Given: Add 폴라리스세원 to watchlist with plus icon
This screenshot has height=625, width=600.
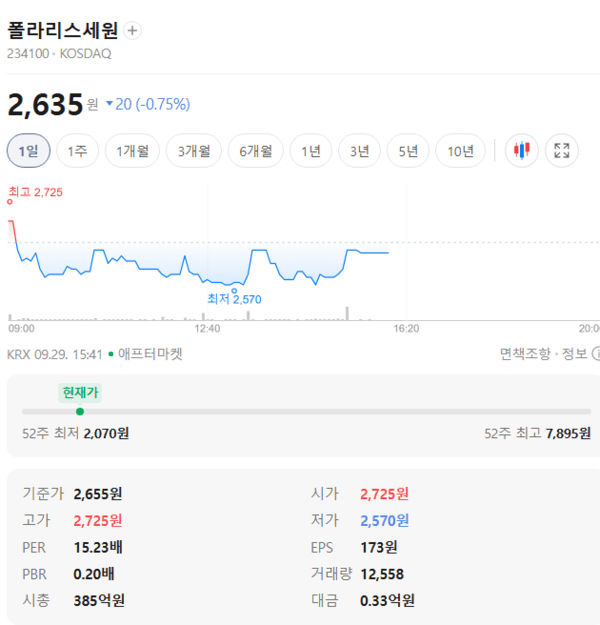Looking at the screenshot, I should click(132, 31).
